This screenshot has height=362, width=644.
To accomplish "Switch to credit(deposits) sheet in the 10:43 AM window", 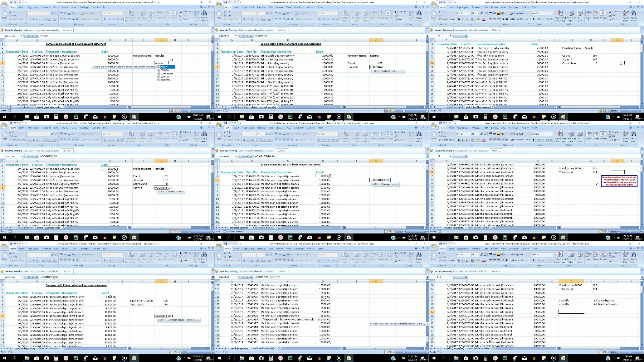I will [x=454, y=107].
